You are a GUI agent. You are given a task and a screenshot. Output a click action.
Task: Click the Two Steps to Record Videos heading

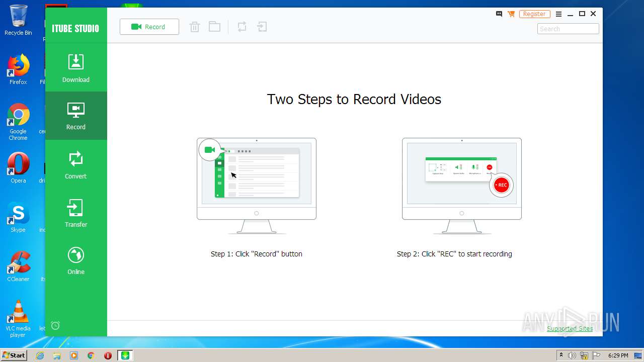pos(354,99)
